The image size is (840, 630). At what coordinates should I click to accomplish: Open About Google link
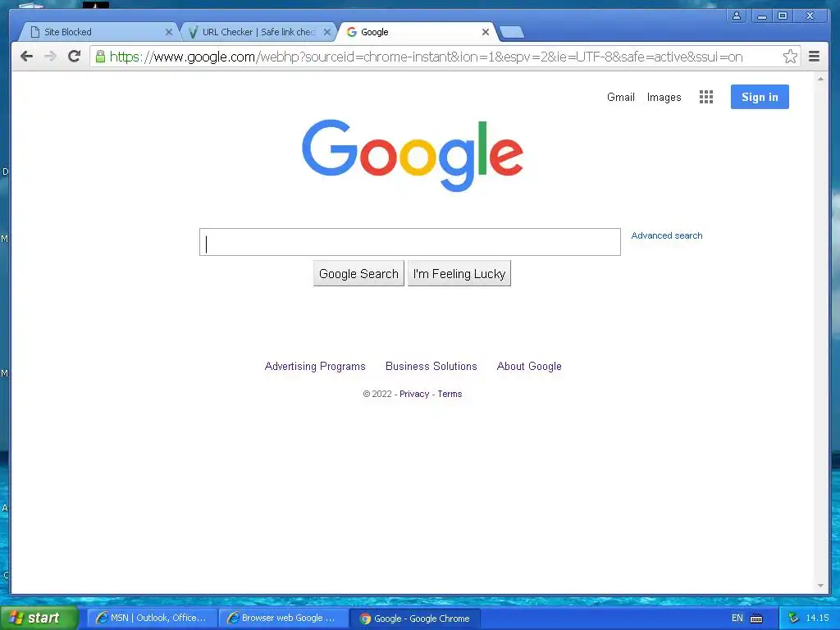click(529, 367)
